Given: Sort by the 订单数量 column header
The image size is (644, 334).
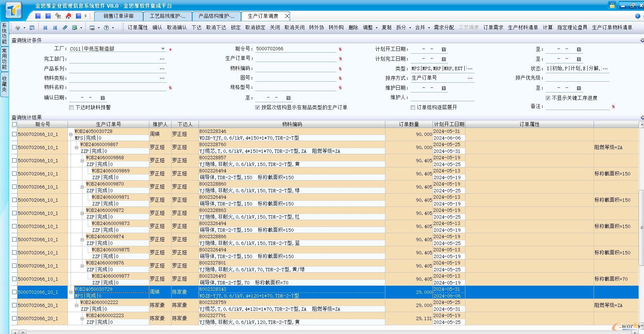Looking at the screenshot, I should 409,124.
